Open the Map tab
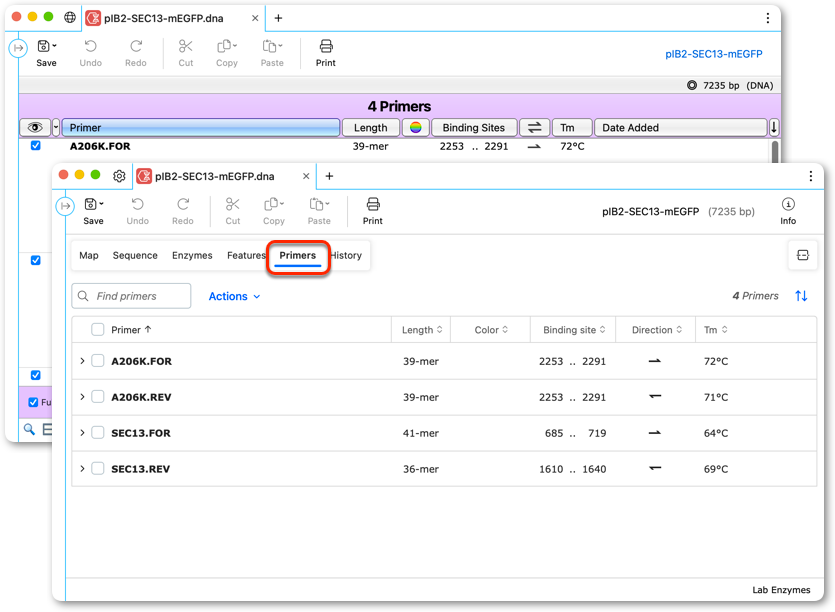 pyautogui.click(x=89, y=255)
